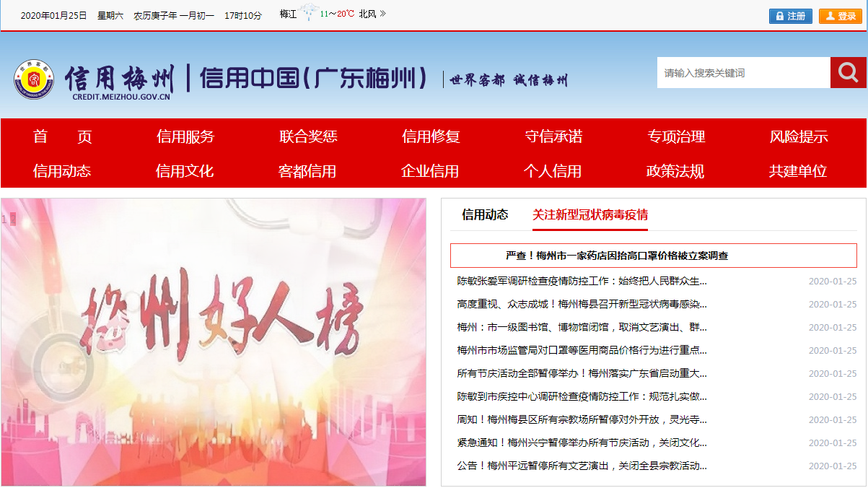Viewport: 868px width, 488px height.
Task: Switch to the 信用动态 news tab
Action: click(485, 214)
